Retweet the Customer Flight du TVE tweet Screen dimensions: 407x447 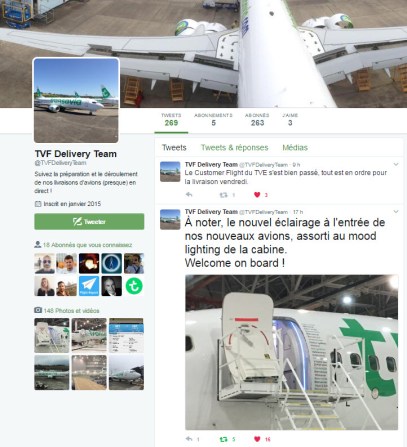point(224,195)
